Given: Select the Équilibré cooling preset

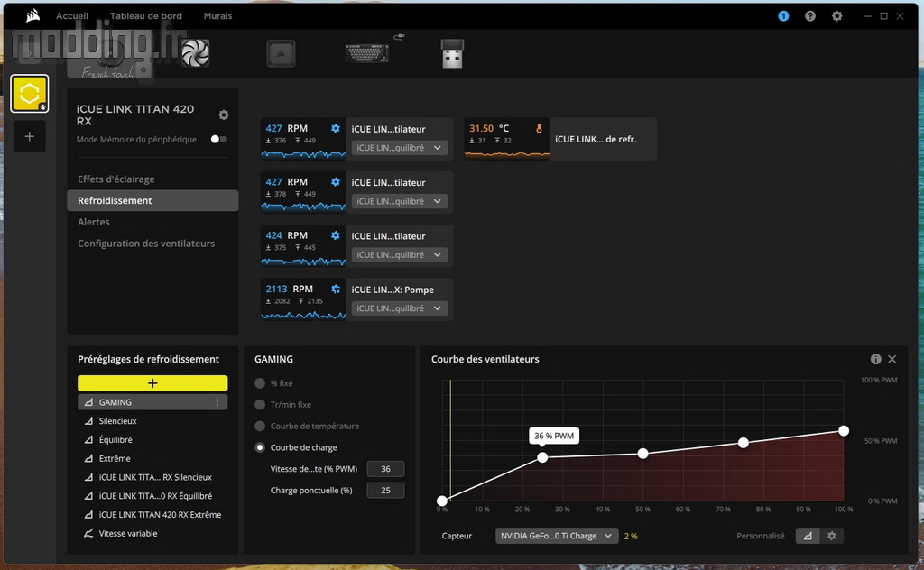Looking at the screenshot, I should coord(152,440).
